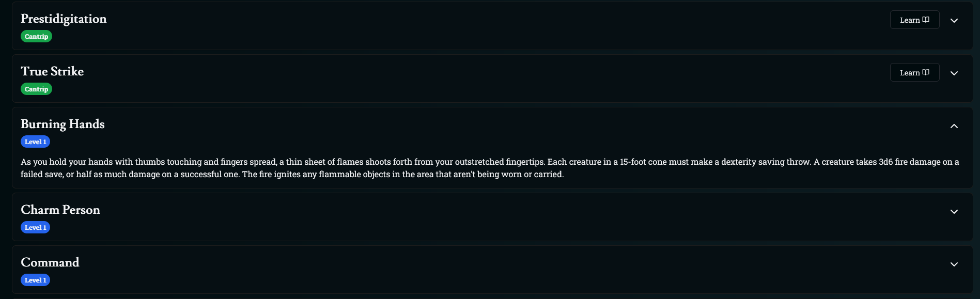
Task: Click the True Strike spell title
Action: tap(52, 72)
